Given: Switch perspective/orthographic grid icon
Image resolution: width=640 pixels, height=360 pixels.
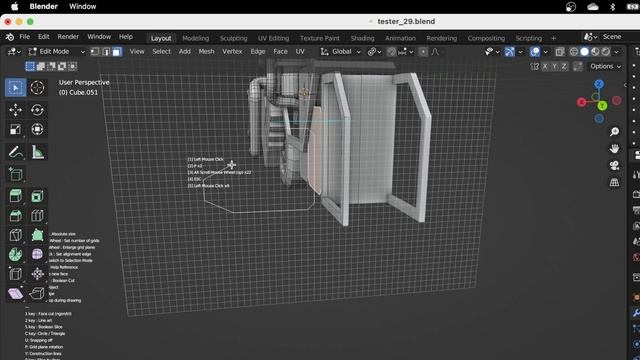Looking at the screenshot, I should 614,182.
